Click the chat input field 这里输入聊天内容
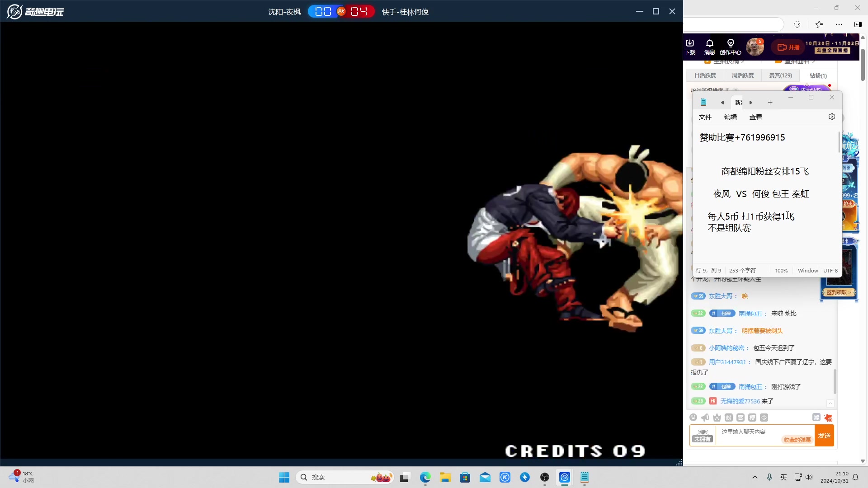 tap(765, 436)
